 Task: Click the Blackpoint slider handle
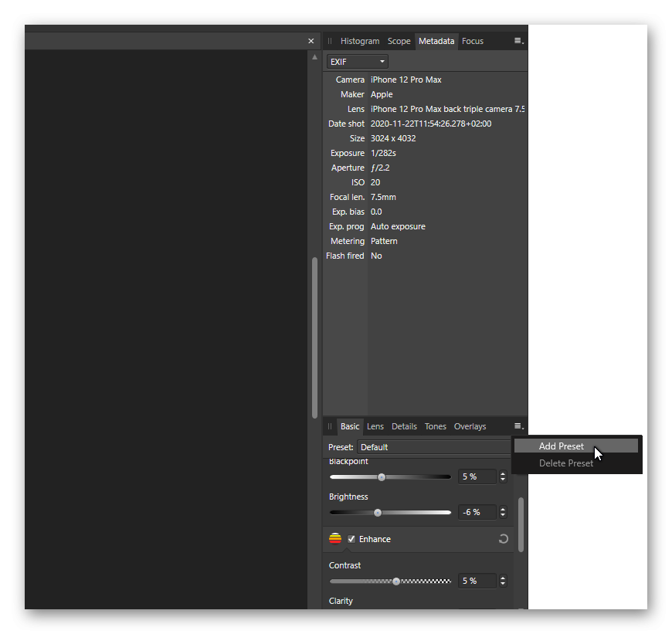coord(382,476)
